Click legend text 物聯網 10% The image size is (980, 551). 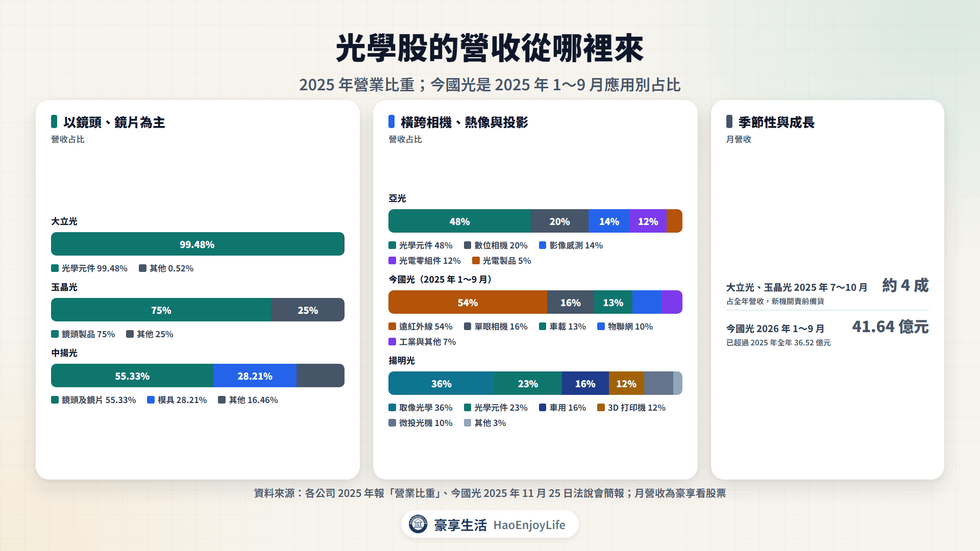click(630, 327)
